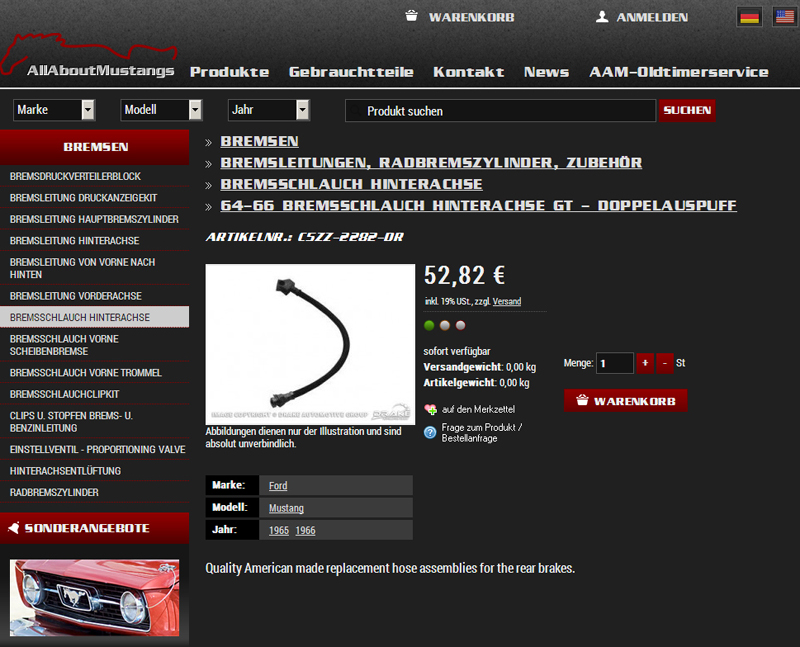
Task: Click the heart icon for Merkzettel
Action: 430,409
